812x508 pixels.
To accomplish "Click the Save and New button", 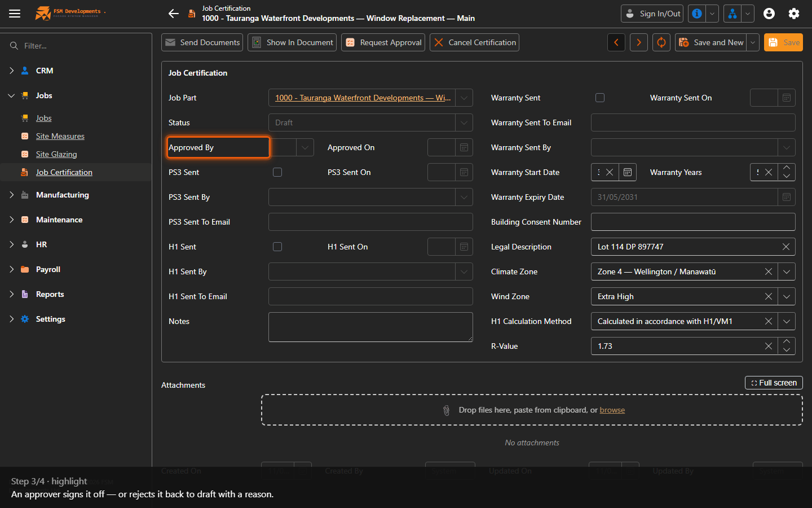I will pos(711,42).
